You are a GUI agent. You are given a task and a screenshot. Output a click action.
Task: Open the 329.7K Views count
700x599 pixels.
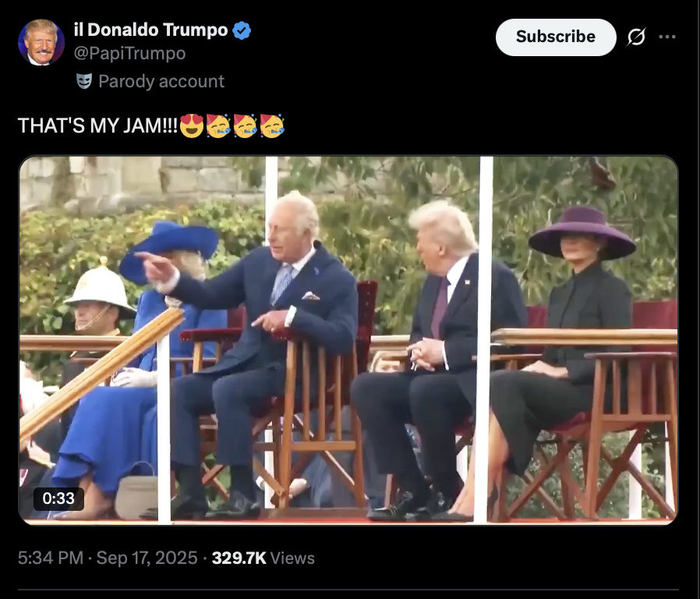(263, 558)
